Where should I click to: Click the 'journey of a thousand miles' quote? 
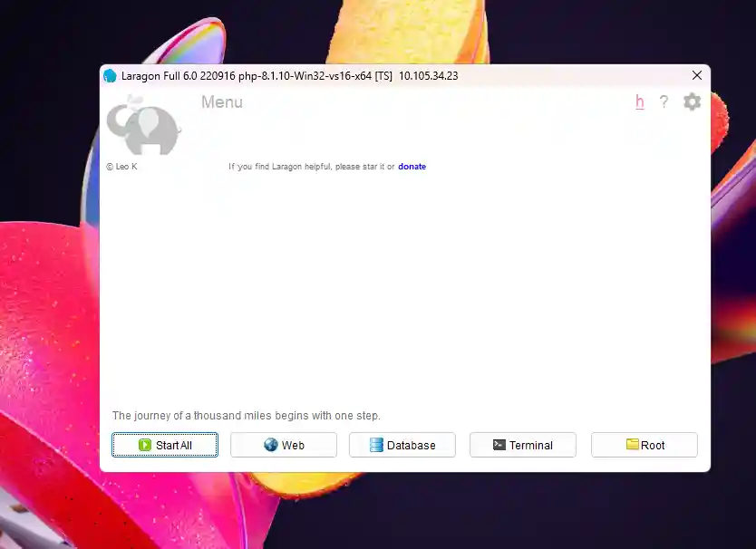click(247, 416)
